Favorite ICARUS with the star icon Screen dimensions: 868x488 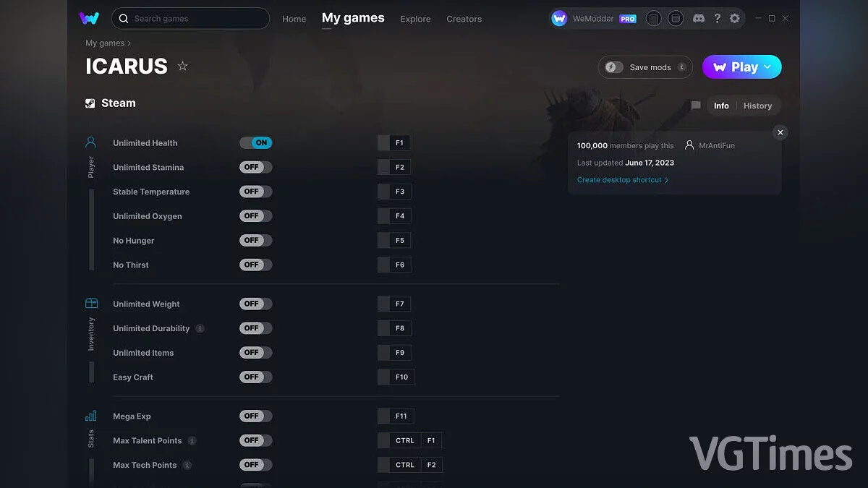[183, 67]
